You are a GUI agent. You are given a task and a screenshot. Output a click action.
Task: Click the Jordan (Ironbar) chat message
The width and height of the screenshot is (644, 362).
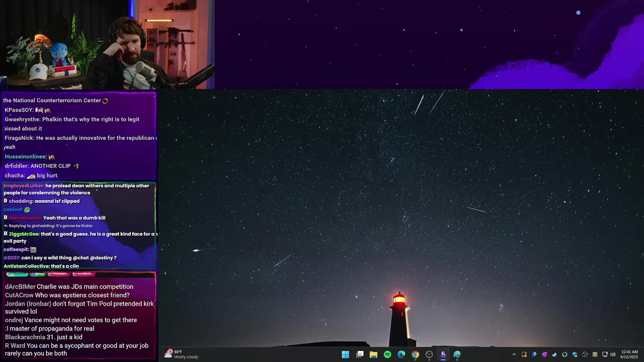pyautogui.click(x=79, y=308)
